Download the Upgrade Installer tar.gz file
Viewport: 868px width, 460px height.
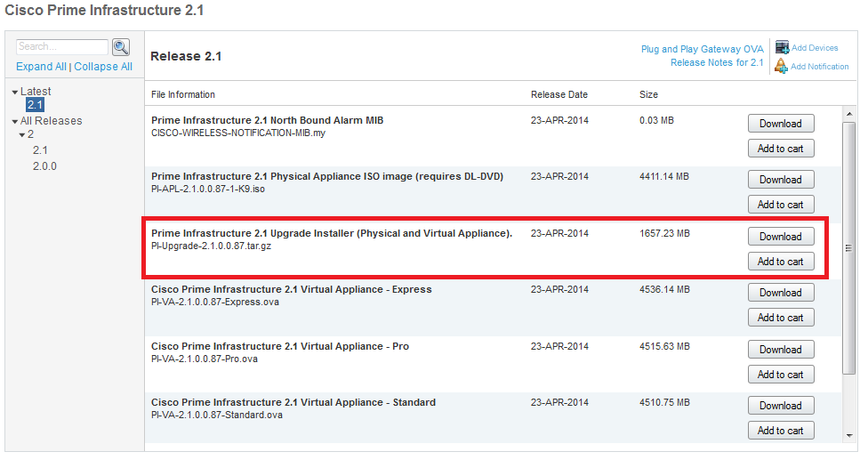(780, 237)
